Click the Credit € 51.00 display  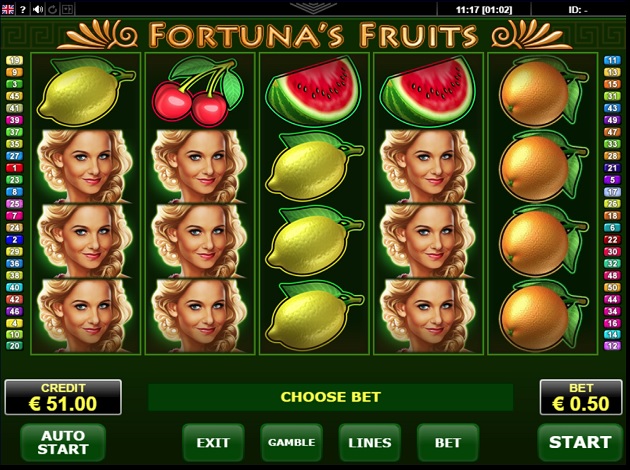point(63,397)
